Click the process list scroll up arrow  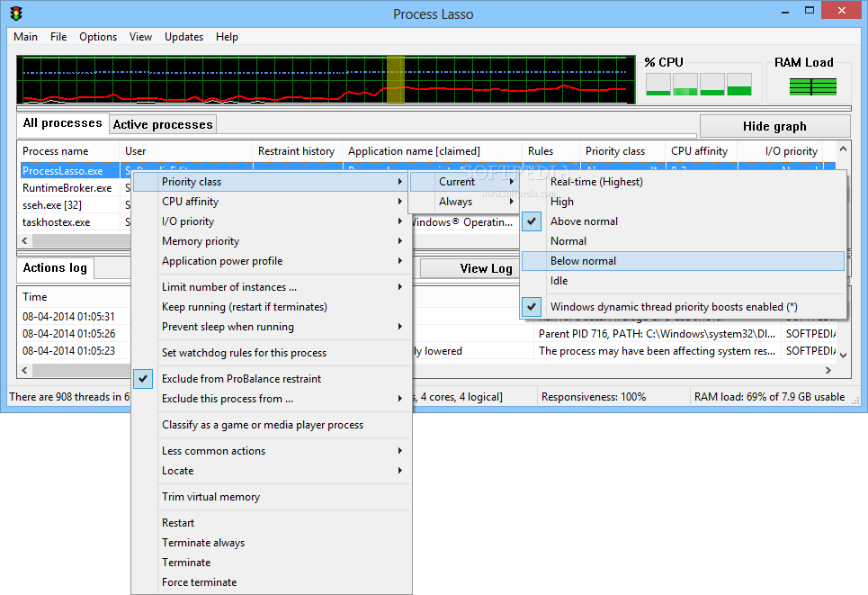[x=843, y=149]
